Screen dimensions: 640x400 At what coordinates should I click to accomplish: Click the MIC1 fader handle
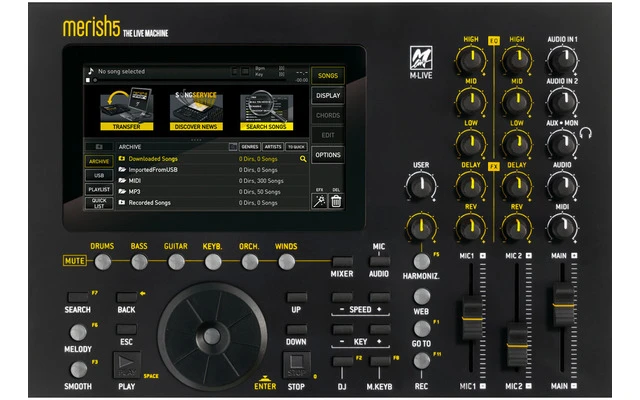472,318
